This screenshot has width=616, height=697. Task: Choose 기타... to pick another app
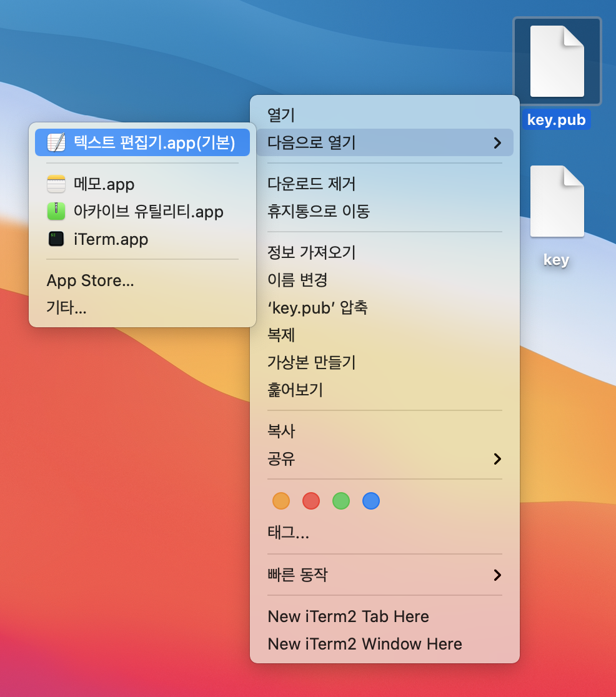click(x=142, y=308)
